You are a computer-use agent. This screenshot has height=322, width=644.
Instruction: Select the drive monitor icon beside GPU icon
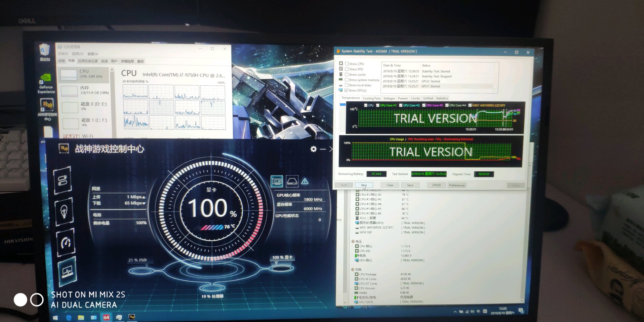point(292,181)
